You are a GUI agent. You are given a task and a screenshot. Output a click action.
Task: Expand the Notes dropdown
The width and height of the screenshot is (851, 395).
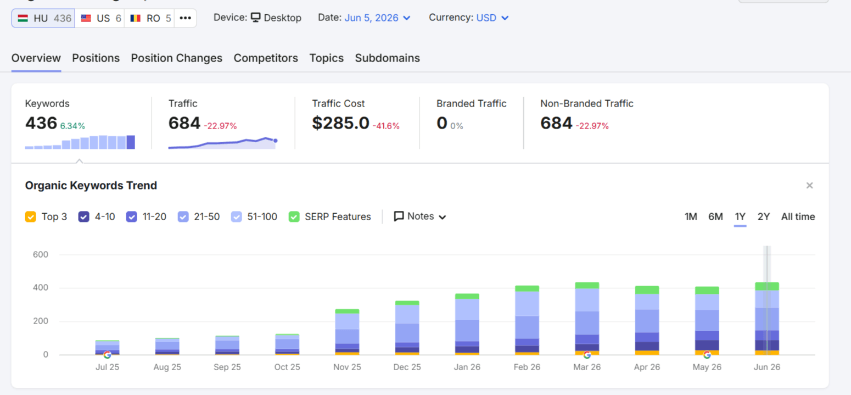click(420, 216)
